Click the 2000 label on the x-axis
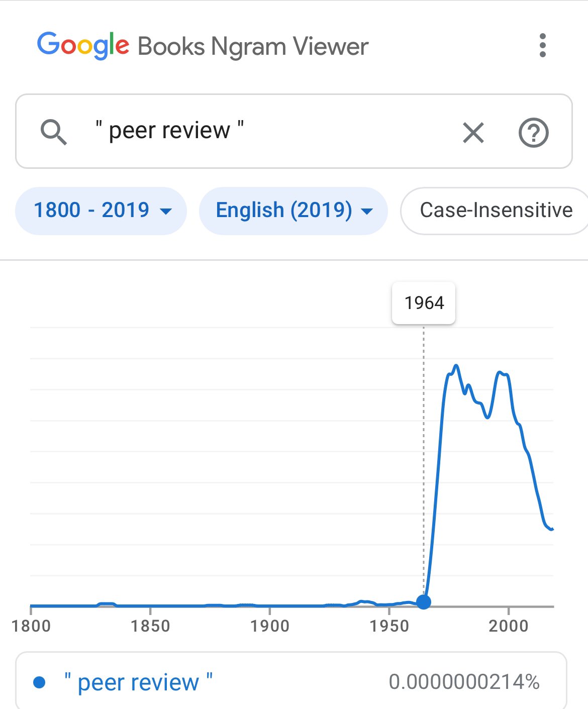 [509, 626]
